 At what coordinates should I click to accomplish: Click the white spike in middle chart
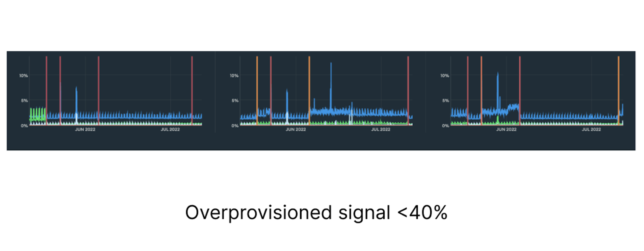[x=351, y=118]
